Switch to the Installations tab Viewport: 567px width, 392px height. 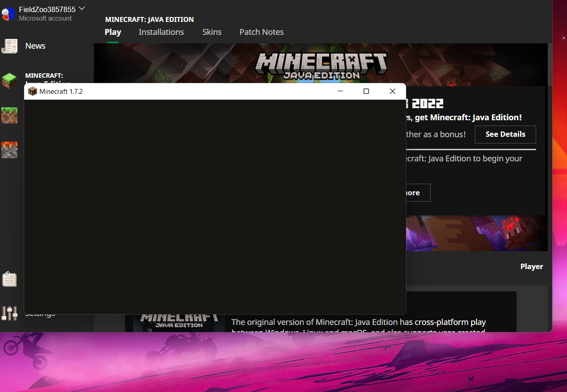161,32
